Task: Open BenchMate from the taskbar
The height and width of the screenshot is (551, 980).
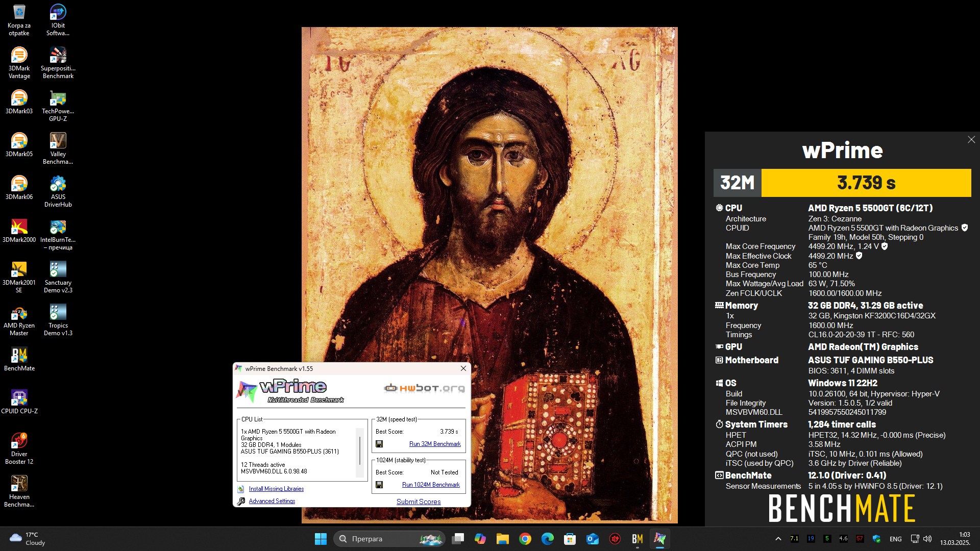Action: 637,539
